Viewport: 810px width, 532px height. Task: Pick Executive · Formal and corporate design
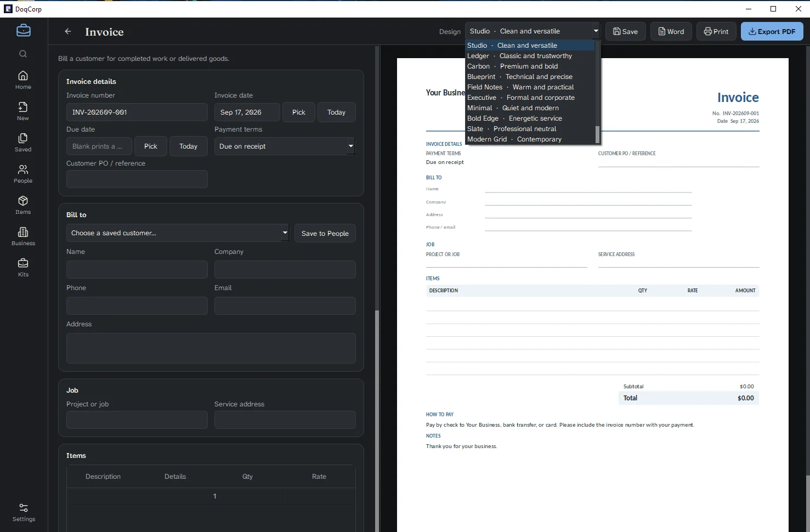click(x=530, y=98)
